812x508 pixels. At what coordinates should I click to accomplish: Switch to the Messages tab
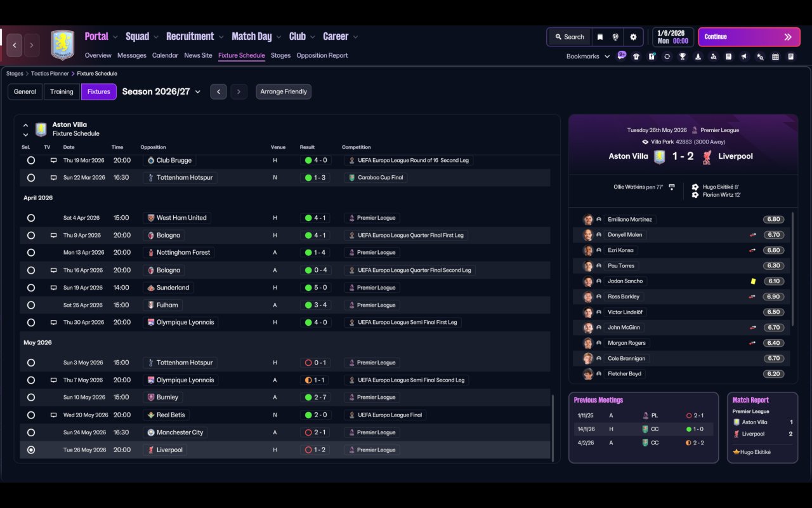[x=132, y=55]
